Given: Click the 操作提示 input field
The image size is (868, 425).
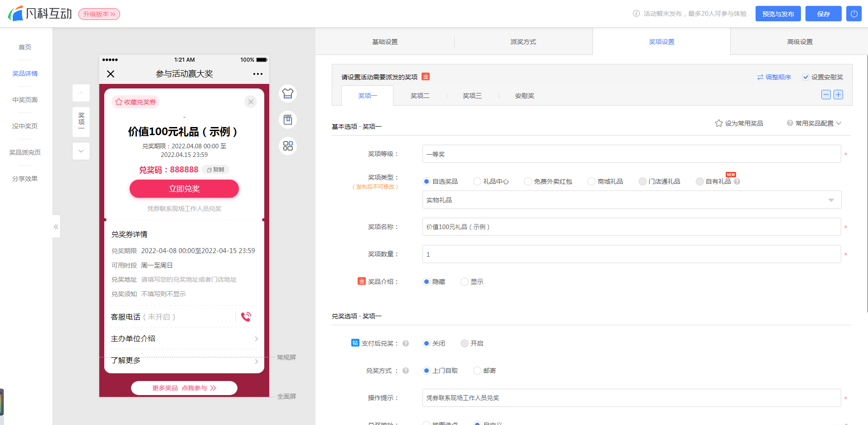Looking at the screenshot, I should [632, 398].
